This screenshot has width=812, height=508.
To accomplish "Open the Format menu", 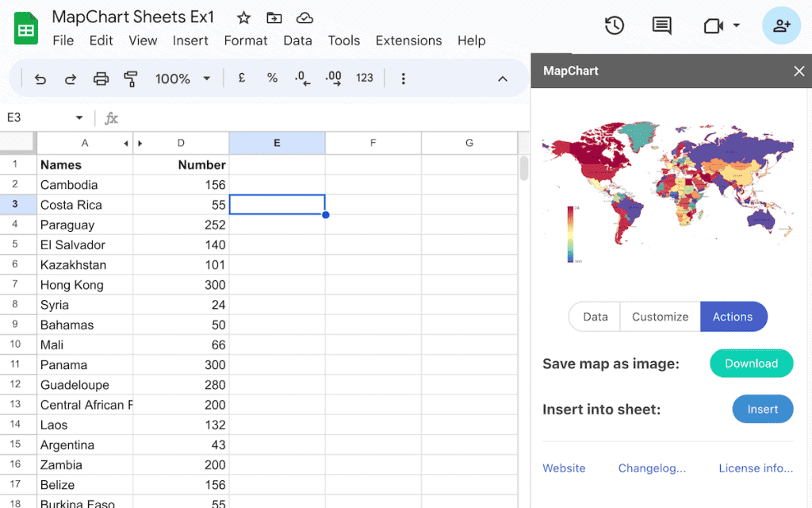I will tap(246, 40).
